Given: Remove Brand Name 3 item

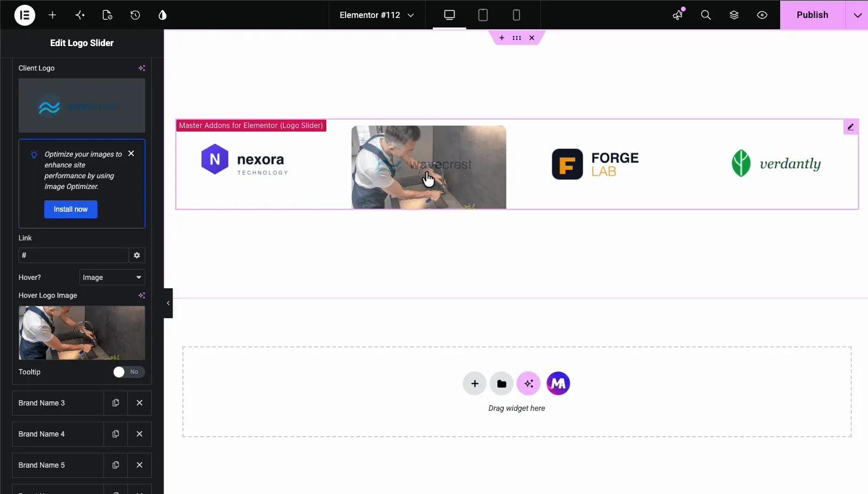Looking at the screenshot, I should pos(139,403).
